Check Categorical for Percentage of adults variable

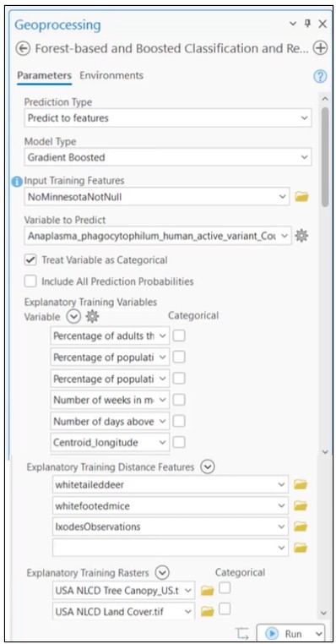click(x=179, y=336)
